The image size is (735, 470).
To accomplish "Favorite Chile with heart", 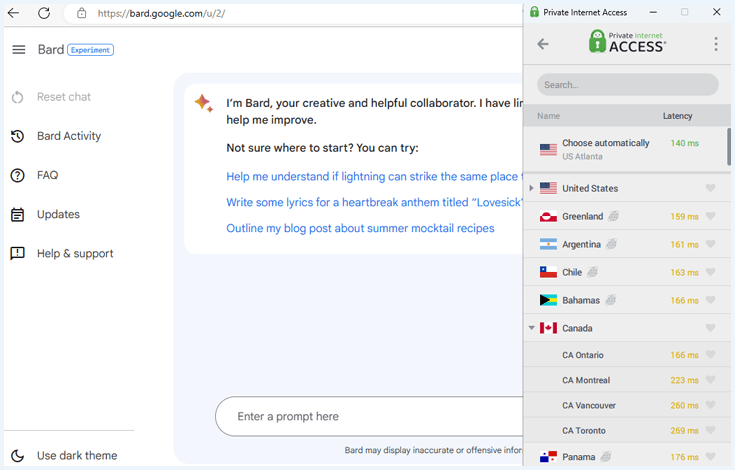I will click(x=711, y=272).
